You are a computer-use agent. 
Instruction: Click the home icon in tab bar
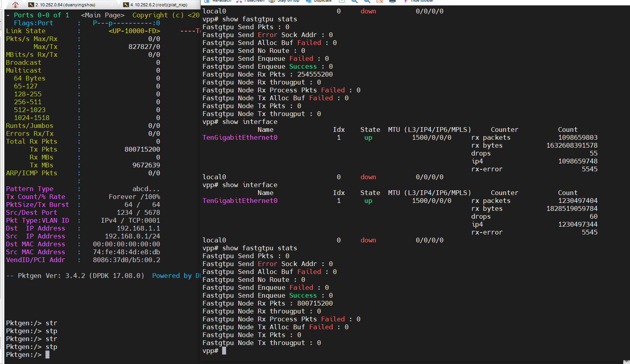coord(15,5)
